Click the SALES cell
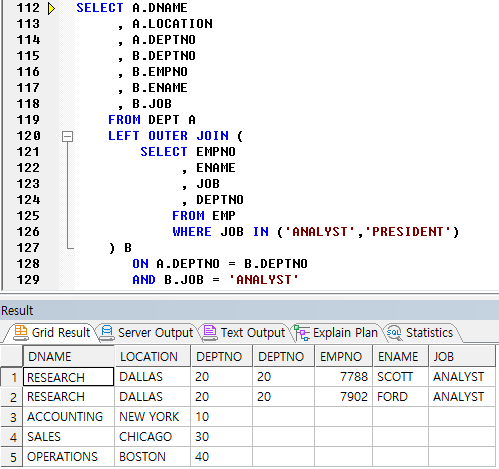The width and height of the screenshot is (499, 469). tap(69, 437)
